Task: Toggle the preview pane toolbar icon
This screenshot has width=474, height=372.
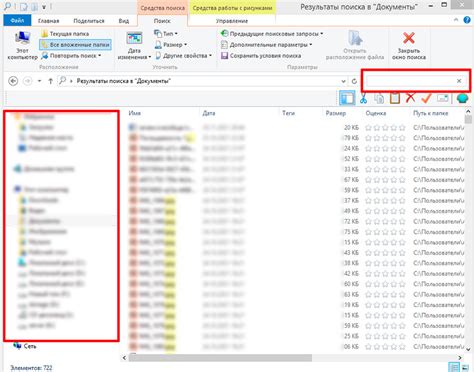Action: tap(347, 98)
